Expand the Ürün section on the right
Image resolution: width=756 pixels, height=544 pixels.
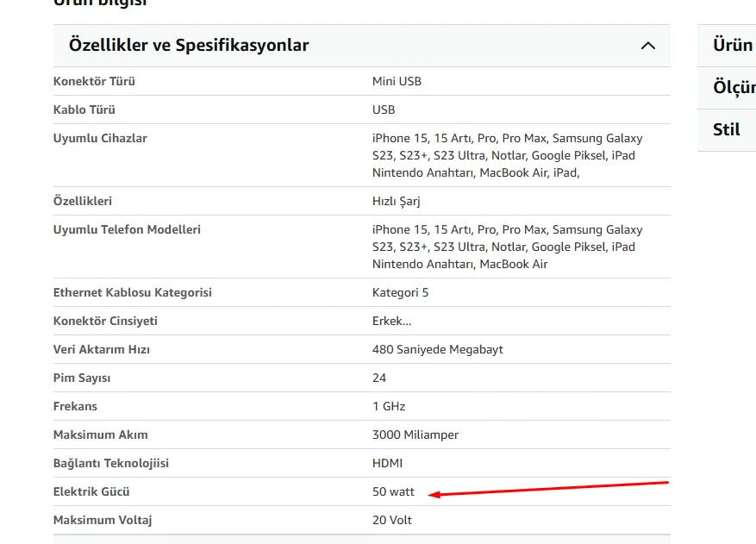pyautogui.click(x=732, y=45)
